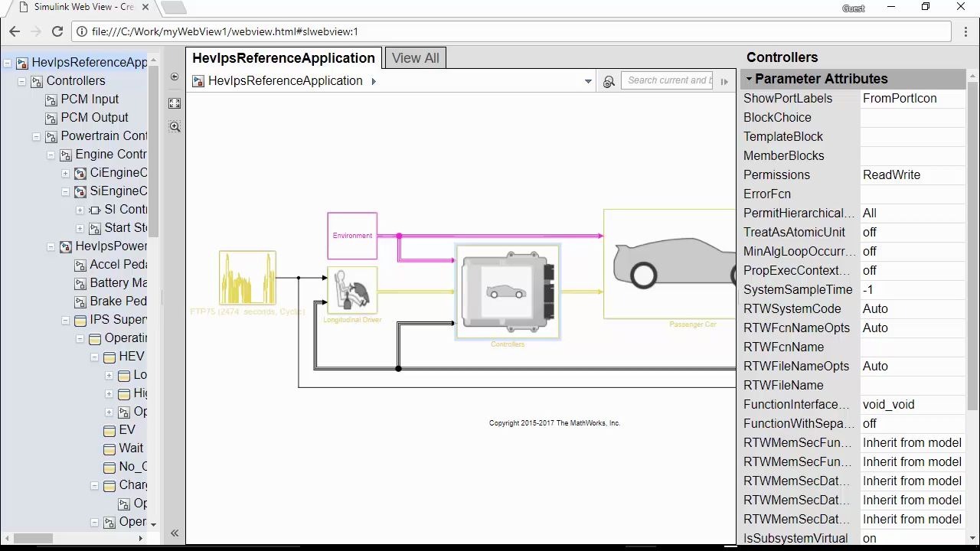Expand the CiEngineC tree node
The image size is (980, 551).
pos(65,173)
